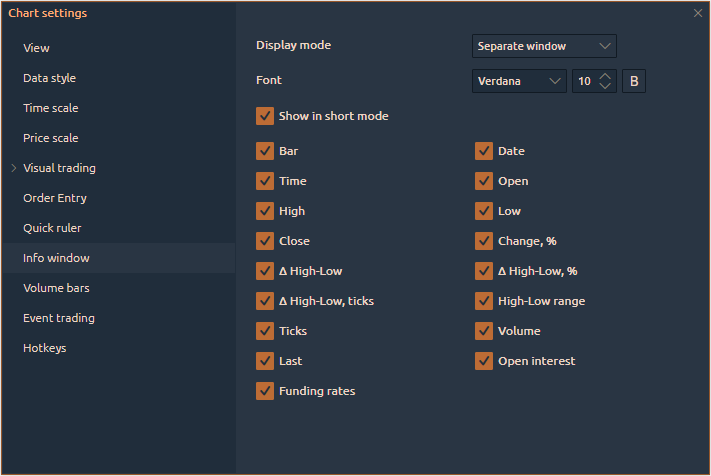Uncheck the Volume checkbox

(484, 331)
